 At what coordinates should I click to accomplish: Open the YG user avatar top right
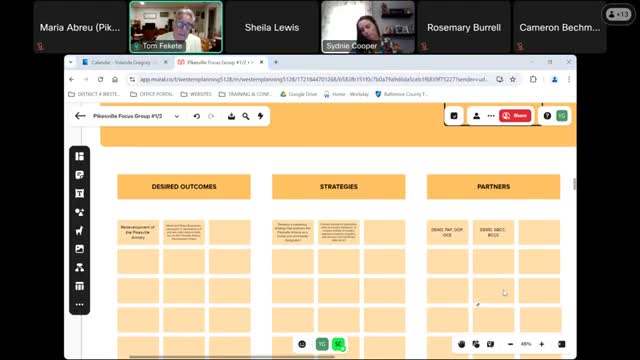coord(562,116)
